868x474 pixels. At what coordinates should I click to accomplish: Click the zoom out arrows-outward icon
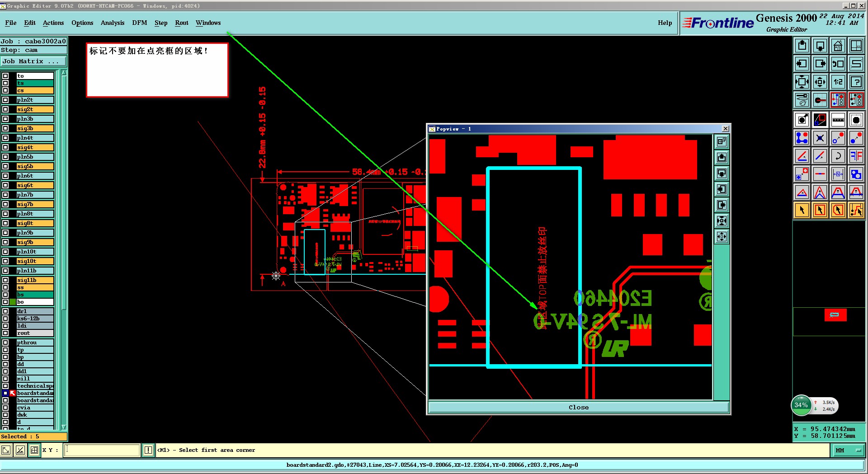[820, 82]
